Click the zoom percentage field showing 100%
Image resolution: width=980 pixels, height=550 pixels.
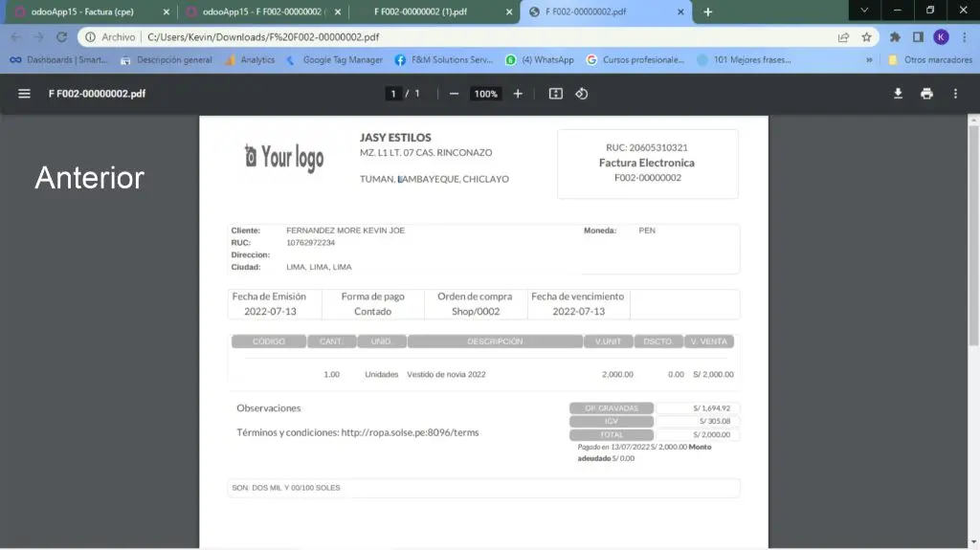(486, 94)
